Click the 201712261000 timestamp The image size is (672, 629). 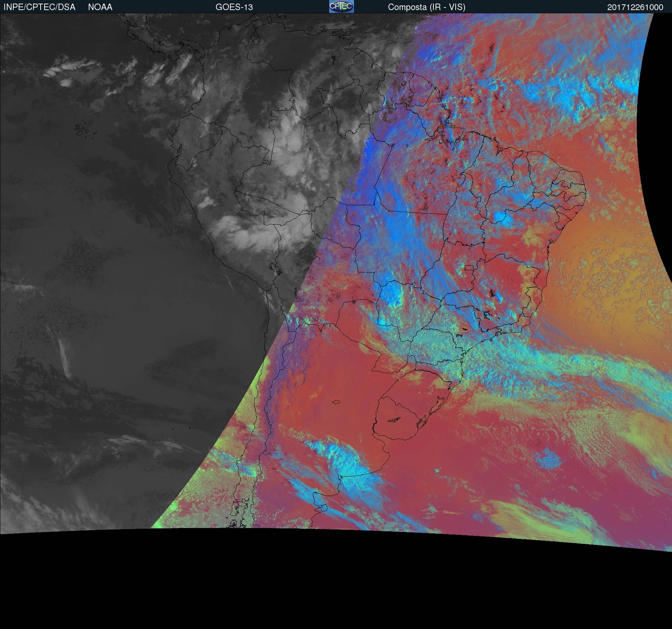(x=635, y=7)
